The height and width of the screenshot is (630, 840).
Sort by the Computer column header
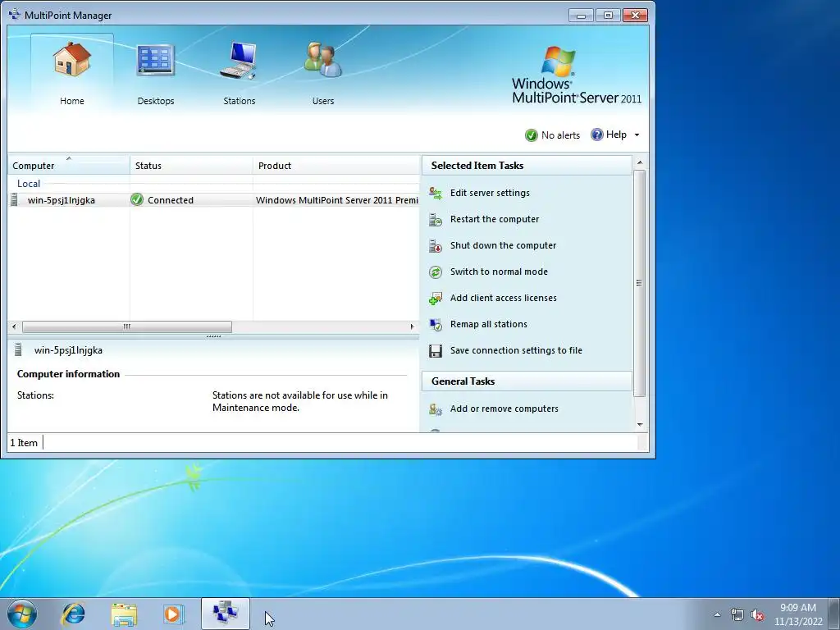[69, 166]
